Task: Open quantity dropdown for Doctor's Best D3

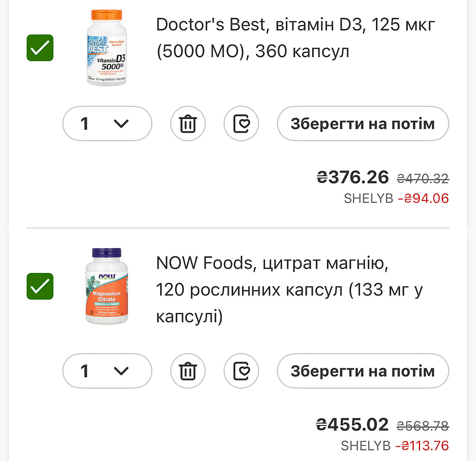Action: pyautogui.click(x=107, y=124)
